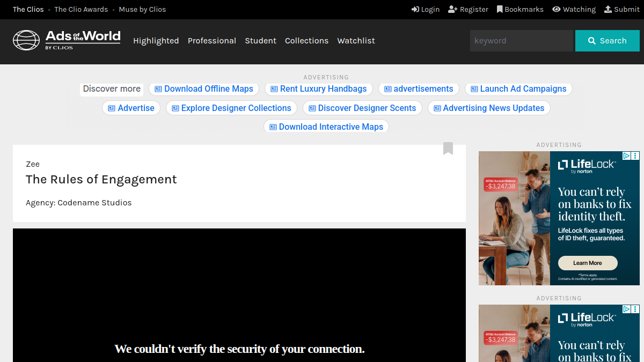Viewport: 644px width, 362px height.
Task: Open the Download Offline Maps ad link
Action: click(x=204, y=89)
